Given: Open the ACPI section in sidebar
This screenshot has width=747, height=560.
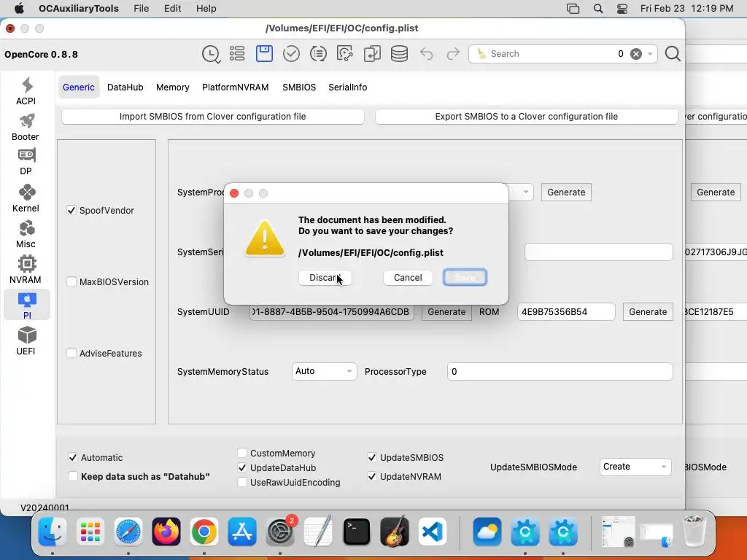Looking at the screenshot, I should 26,91.
